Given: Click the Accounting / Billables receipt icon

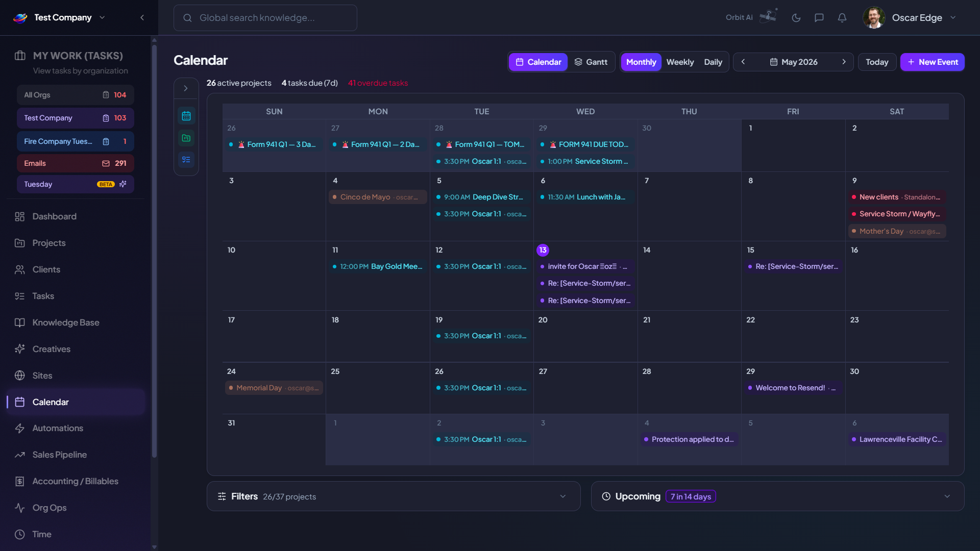Looking at the screenshot, I should (x=20, y=482).
